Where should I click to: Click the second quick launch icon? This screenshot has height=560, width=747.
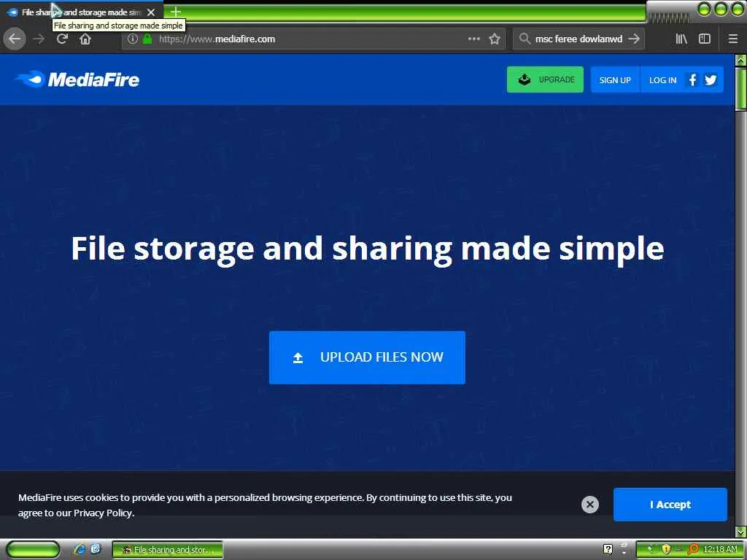[96, 550]
